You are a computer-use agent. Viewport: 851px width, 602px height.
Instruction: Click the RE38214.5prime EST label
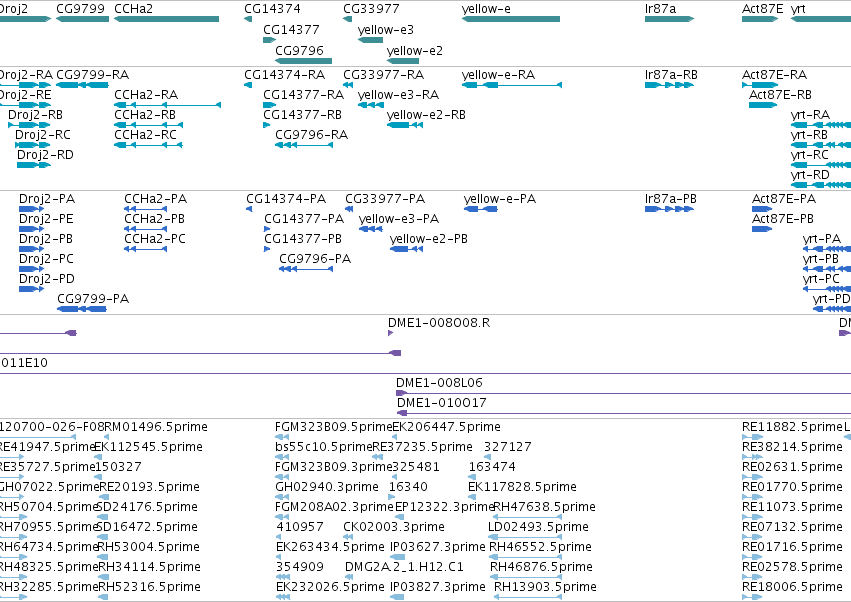coord(792,447)
